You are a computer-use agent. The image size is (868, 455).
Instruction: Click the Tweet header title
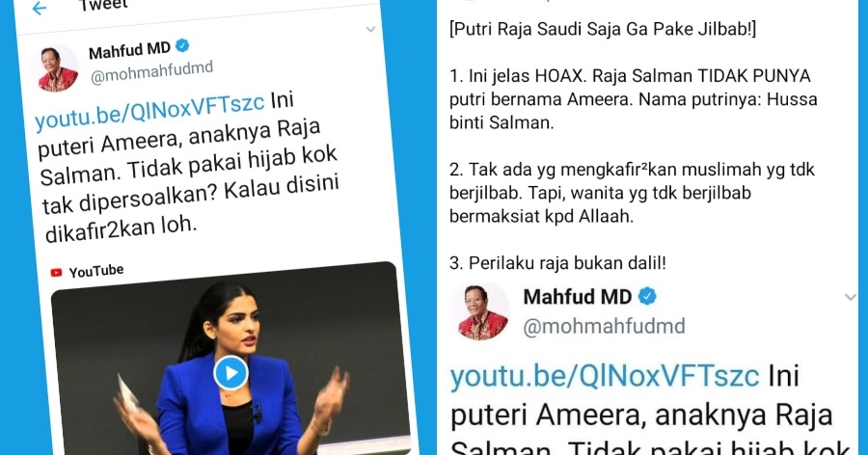(103, 5)
